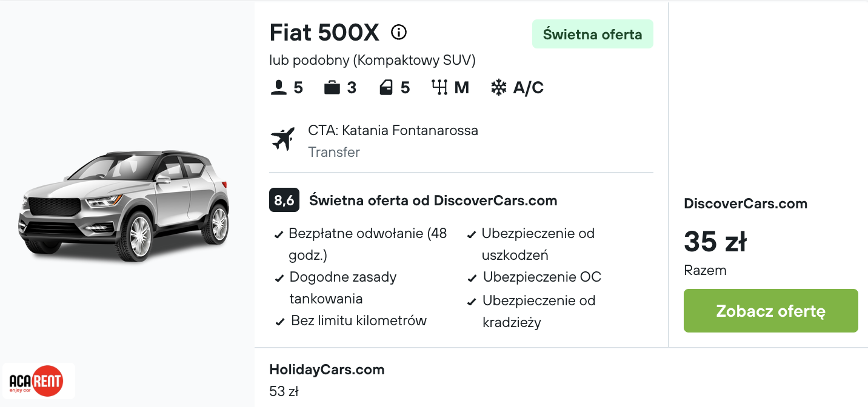Click the air conditioning snowflake icon
This screenshot has width=868, height=407.
498,88
